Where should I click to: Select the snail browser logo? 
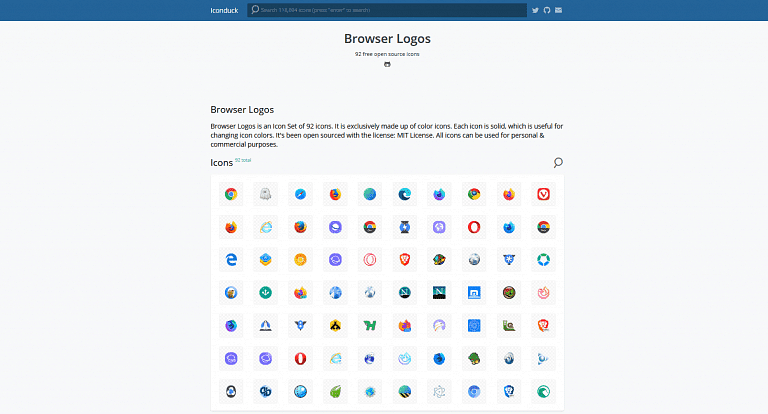coord(509,326)
